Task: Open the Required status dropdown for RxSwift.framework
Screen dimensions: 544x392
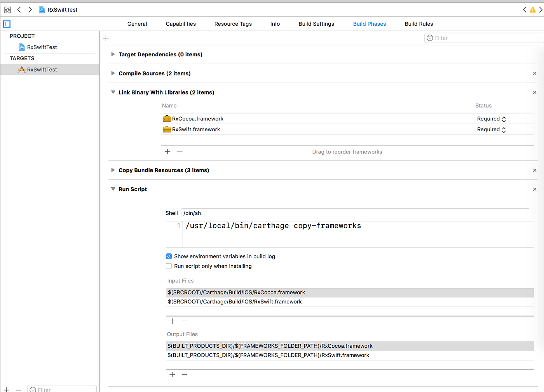Action: 504,129
